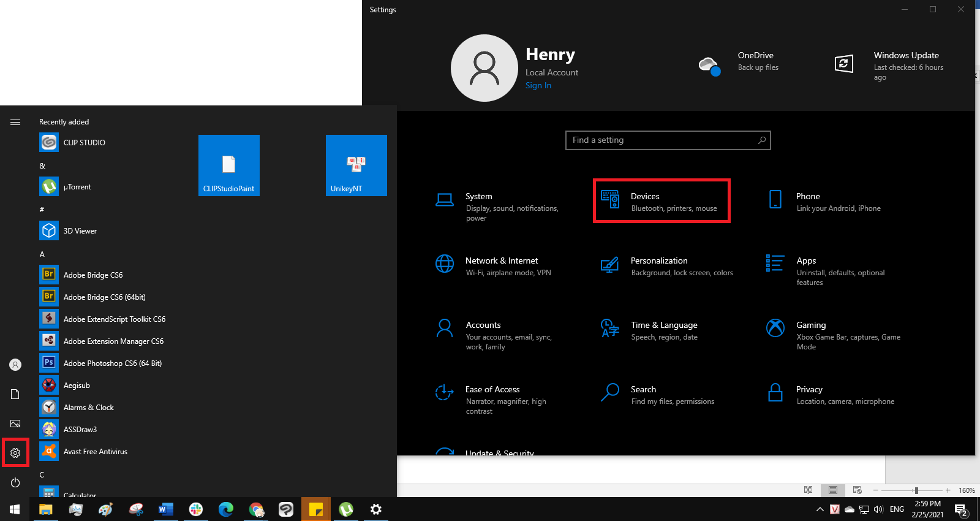Screen dimensions: 980x521
Task: Click the Sign In link
Action: [538, 86]
